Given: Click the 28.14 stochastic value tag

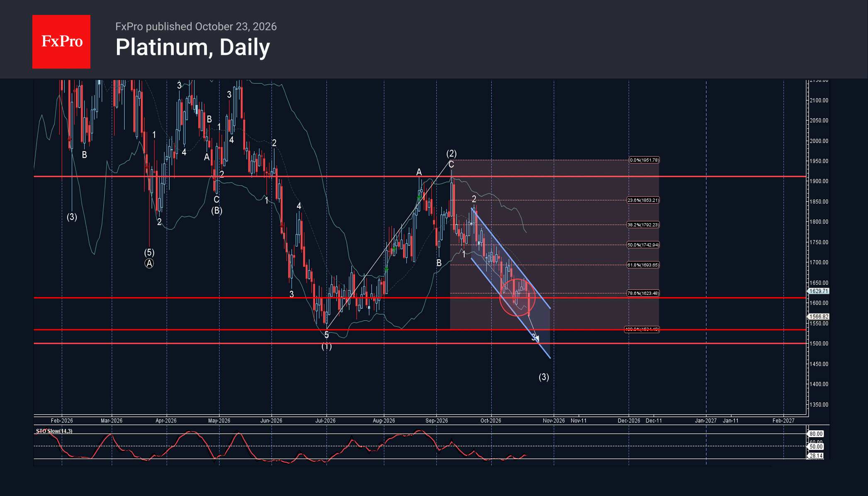Looking at the screenshot, I should 816,456.
